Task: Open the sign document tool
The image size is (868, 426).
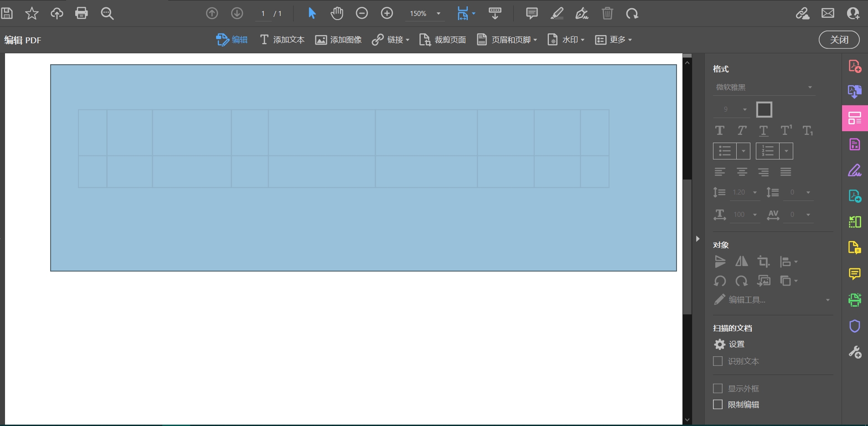Action: (x=582, y=13)
